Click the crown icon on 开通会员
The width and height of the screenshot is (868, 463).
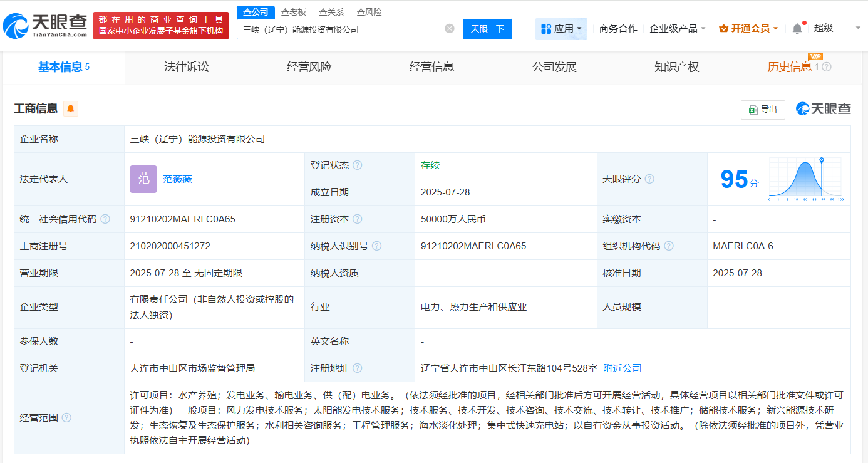(x=723, y=28)
